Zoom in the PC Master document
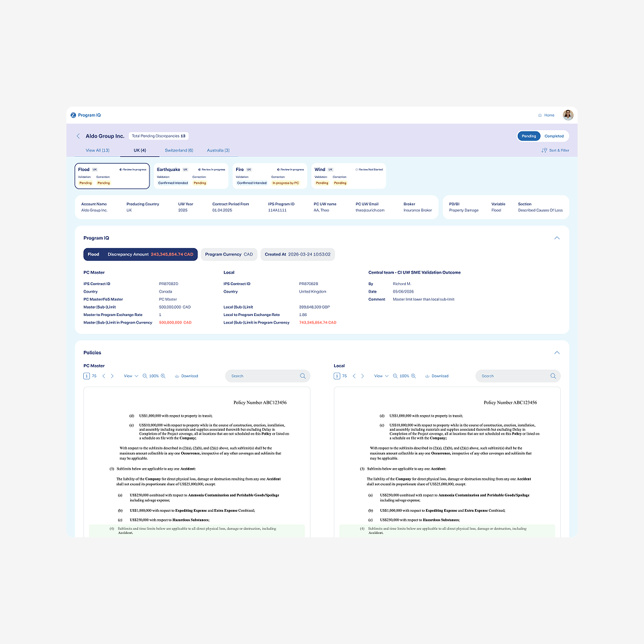The image size is (644, 644). point(163,376)
